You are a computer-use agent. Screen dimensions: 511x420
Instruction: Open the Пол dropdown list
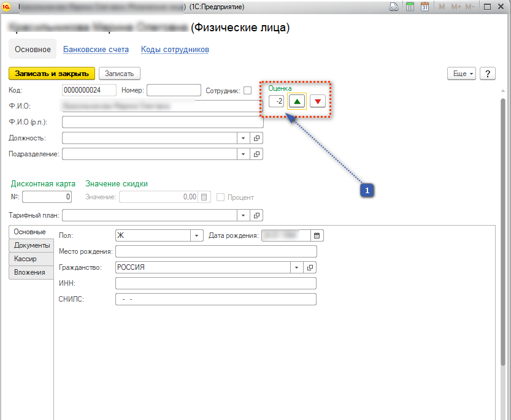coord(197,235)
